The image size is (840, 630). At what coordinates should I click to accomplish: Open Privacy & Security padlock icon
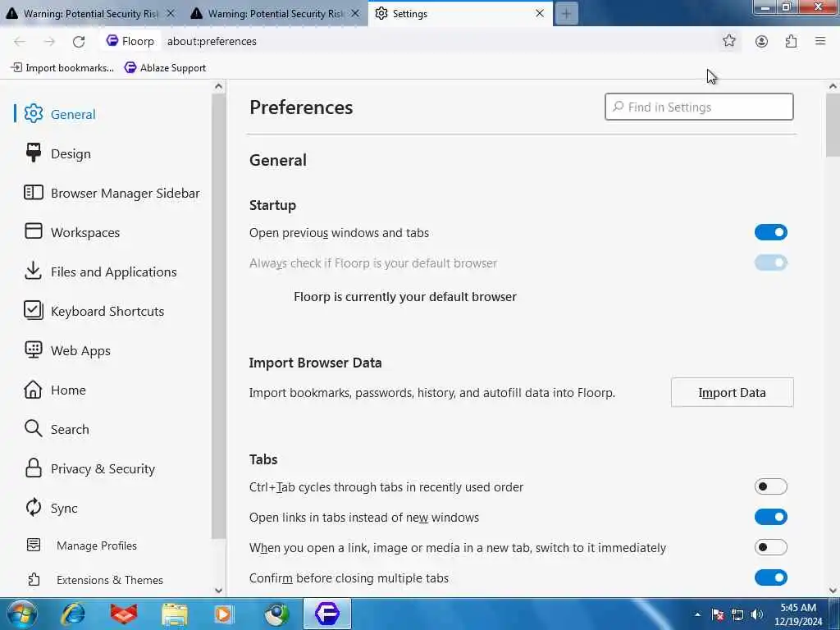(33, 468)
